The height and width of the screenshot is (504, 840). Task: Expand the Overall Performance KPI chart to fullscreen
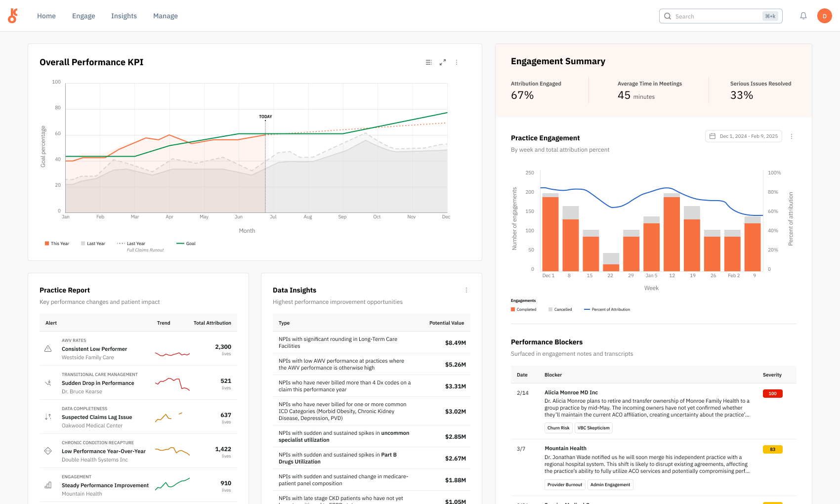click(443, 62)
